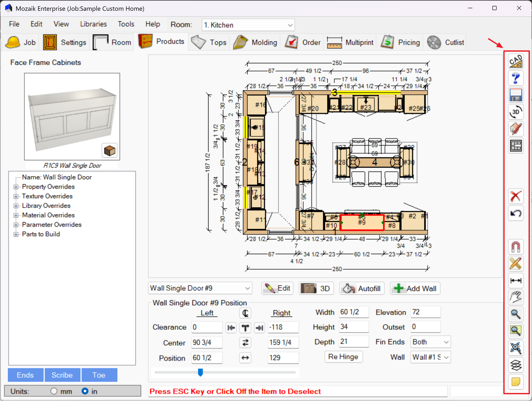Select the mm units radio button

[x=54, y=391]
